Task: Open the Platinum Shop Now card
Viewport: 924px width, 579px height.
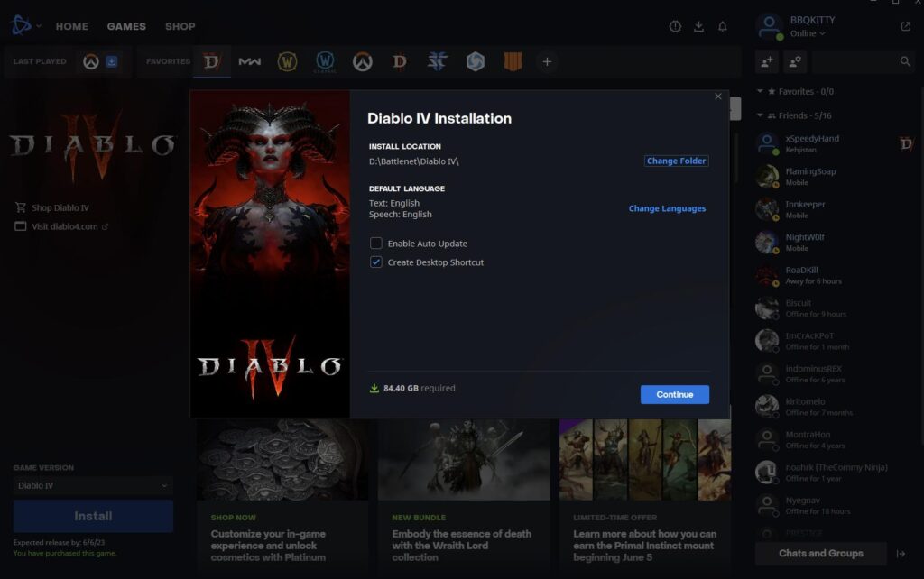Action: click(282, 495)
